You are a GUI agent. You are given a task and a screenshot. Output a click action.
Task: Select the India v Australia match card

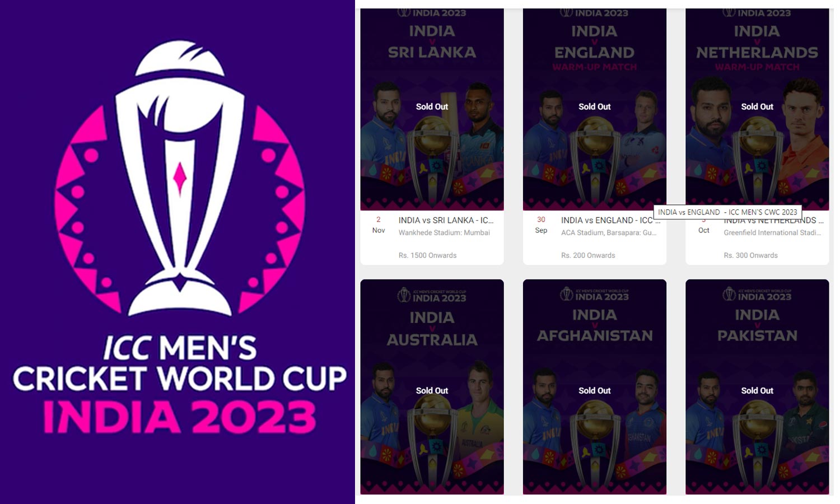coord(432,387)
